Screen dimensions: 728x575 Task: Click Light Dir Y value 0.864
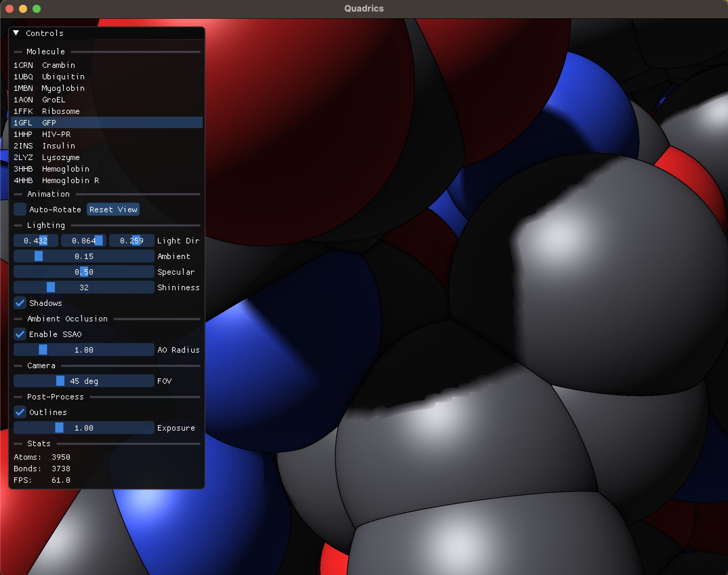point(84,241)
